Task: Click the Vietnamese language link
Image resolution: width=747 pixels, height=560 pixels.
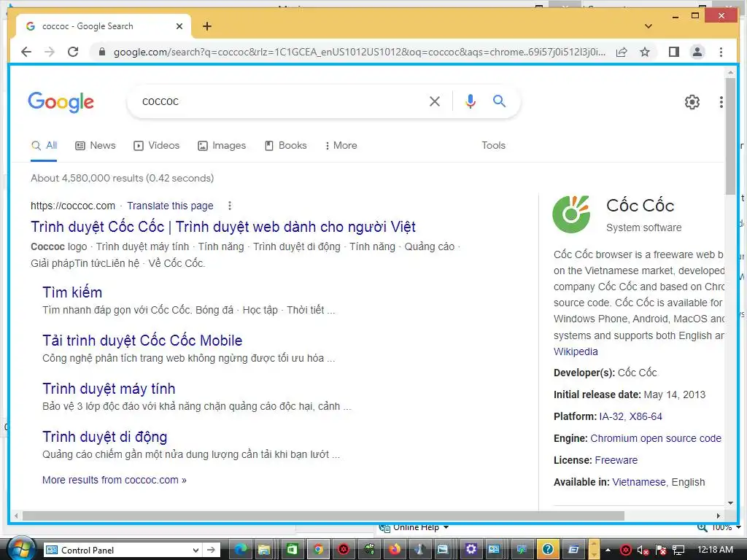Action: (639, 483)
